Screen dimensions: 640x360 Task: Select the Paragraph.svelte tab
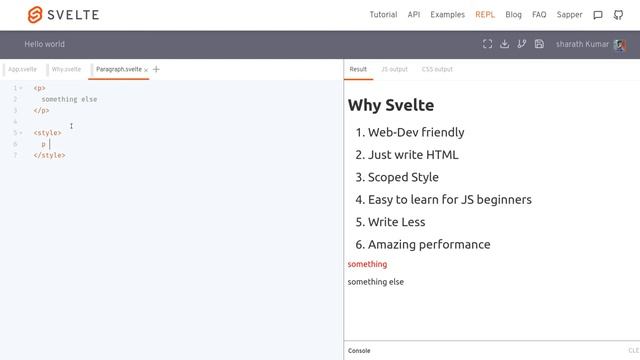pyautogui.click(x=119, y=69)
